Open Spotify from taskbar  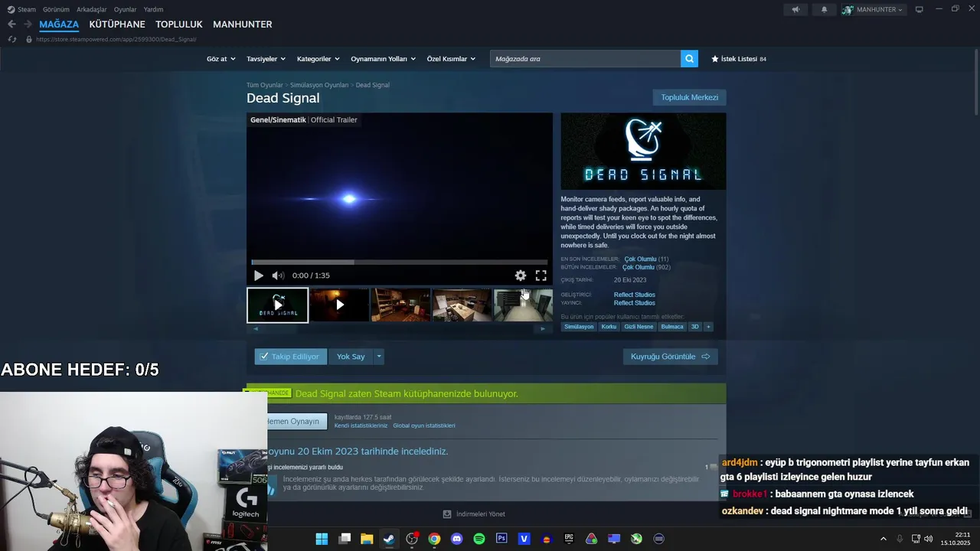tap(479, 539)
